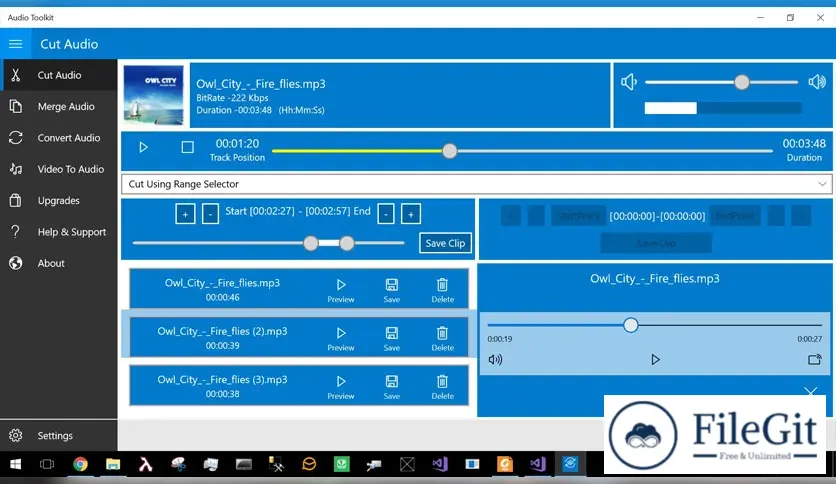This screenshot has width=836, height=484.
Task: Play the clip in preview player
Action: point(655,360)
